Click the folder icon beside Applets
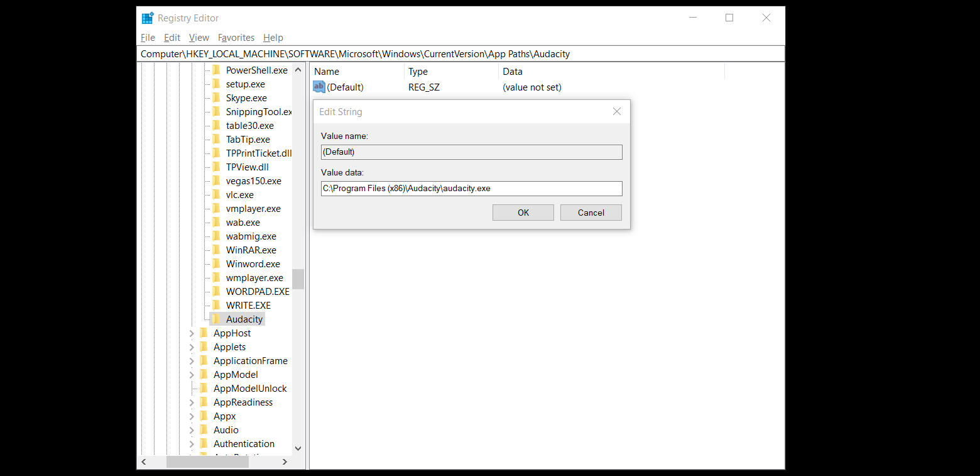The image size is (980, 476). (x=204, y=346)
